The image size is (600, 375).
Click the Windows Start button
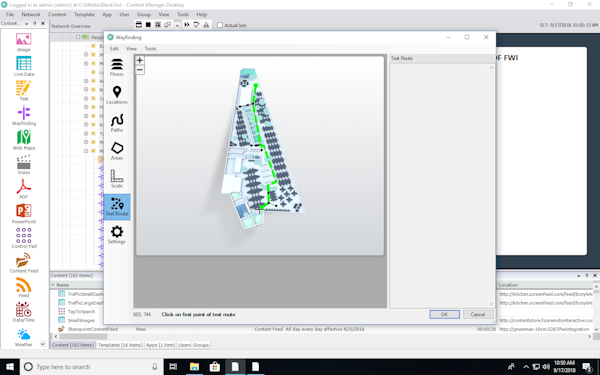(x=9, y=367)
